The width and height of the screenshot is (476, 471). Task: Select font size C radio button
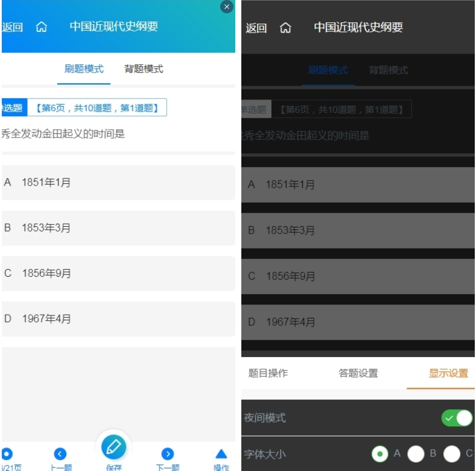click(452, 454)
